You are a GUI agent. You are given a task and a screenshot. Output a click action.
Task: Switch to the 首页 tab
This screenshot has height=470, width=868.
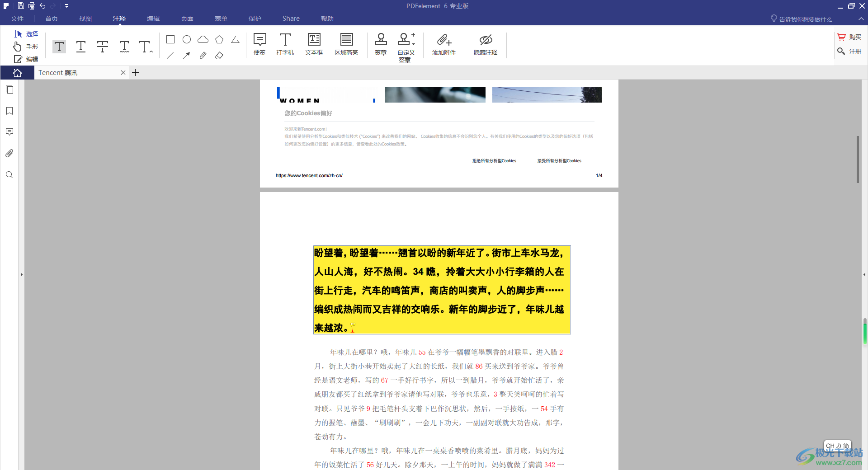point(52,19)
